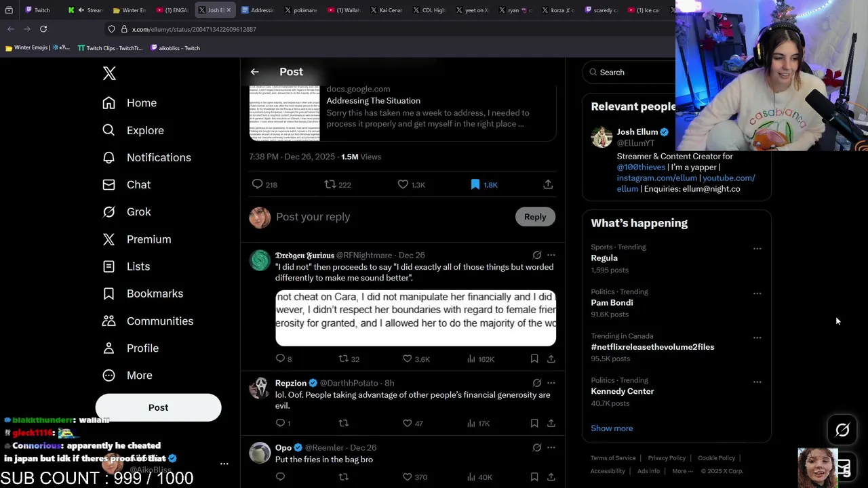Open Repzion profile avatar
868x488 pixels.
click(x=260, y=387)
